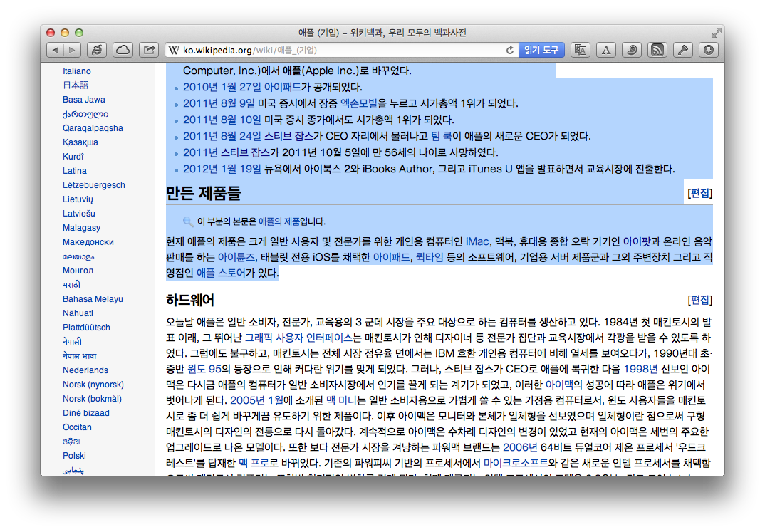This screenshot has height=532, width=765.
Task: Follow the 아이튠즈 link
Action: [236, 257]
